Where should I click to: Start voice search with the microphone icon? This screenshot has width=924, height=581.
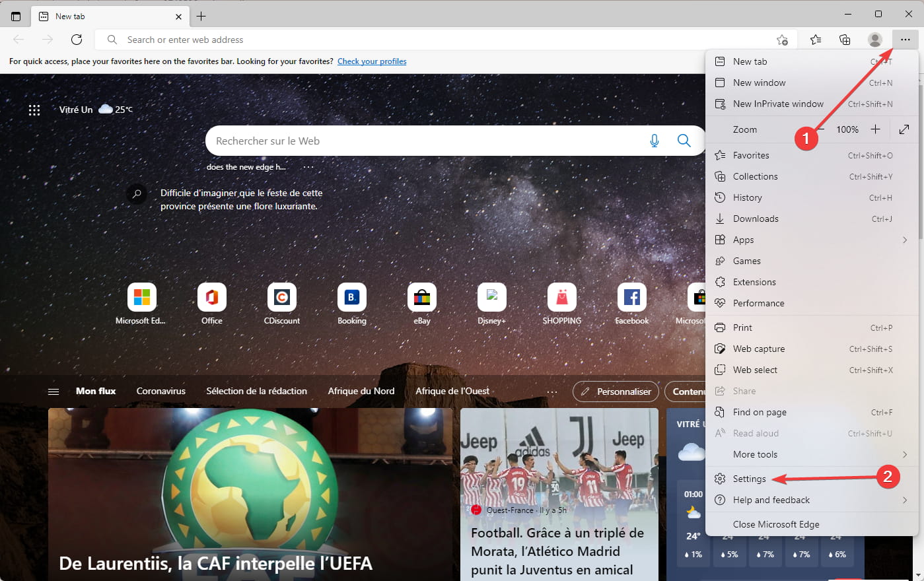coord(655,141)
